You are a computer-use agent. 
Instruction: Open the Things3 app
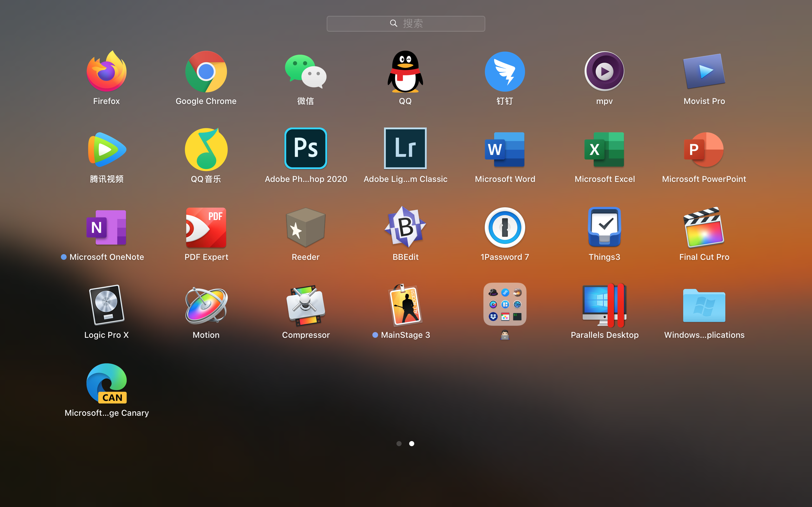[x=604, y=228]
